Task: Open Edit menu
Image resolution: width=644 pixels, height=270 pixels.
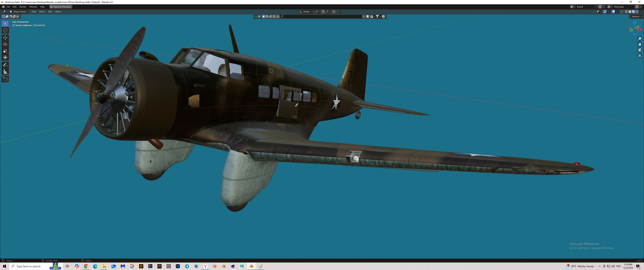Action: 14,7
